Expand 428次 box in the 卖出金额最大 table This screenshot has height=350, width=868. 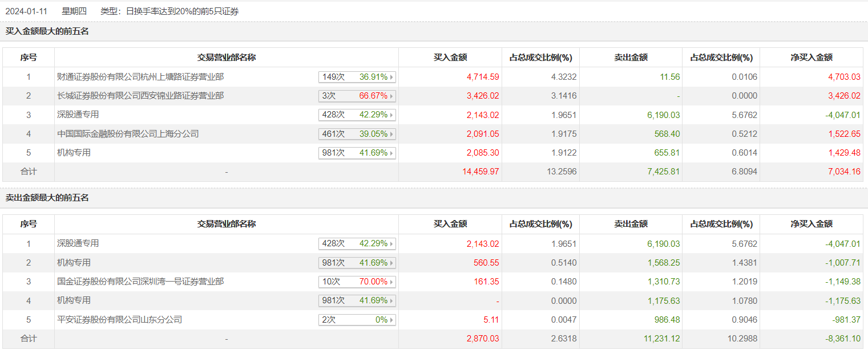357,243
